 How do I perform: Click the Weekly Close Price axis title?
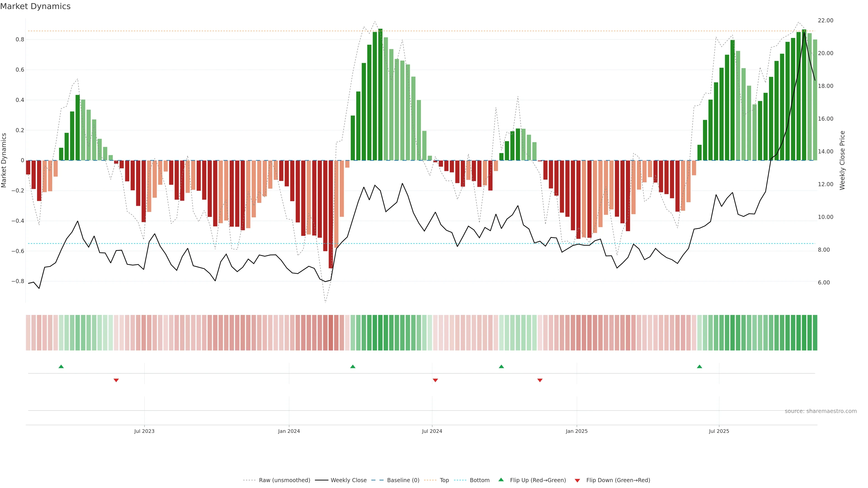tap(842, 160)
